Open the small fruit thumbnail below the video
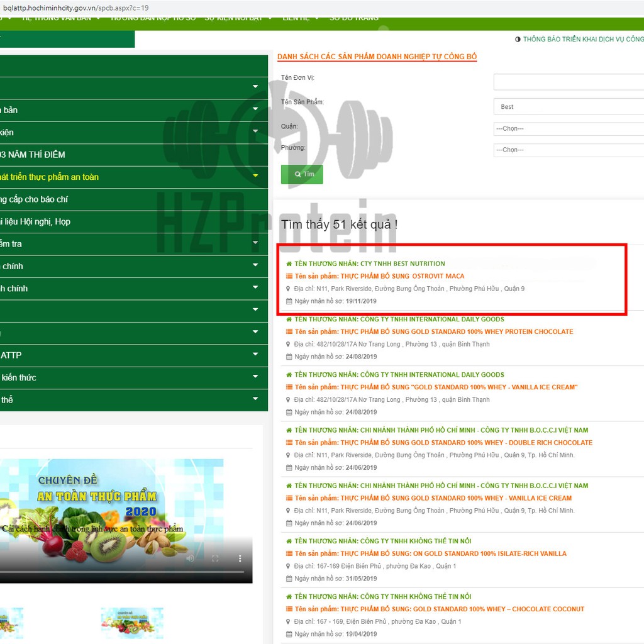 point(132,623)
